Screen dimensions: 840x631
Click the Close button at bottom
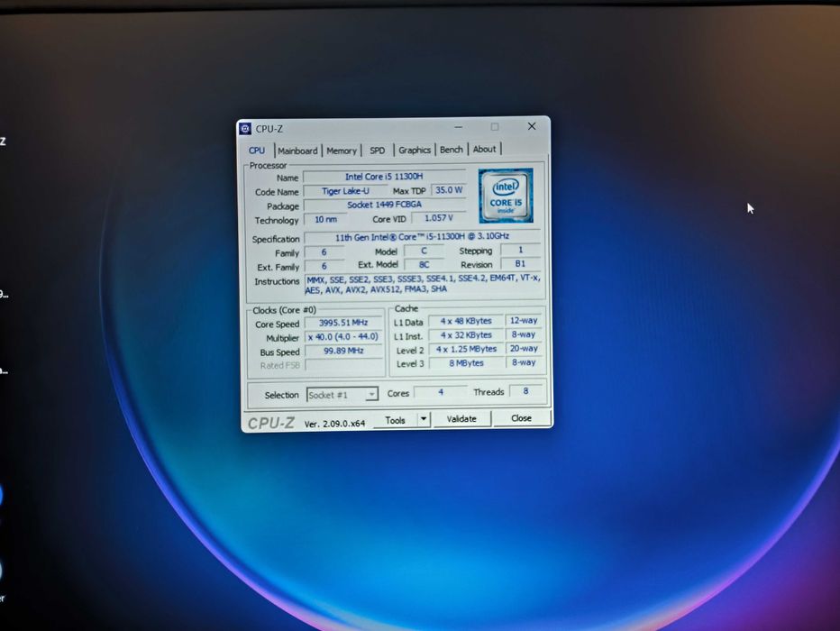521,417
